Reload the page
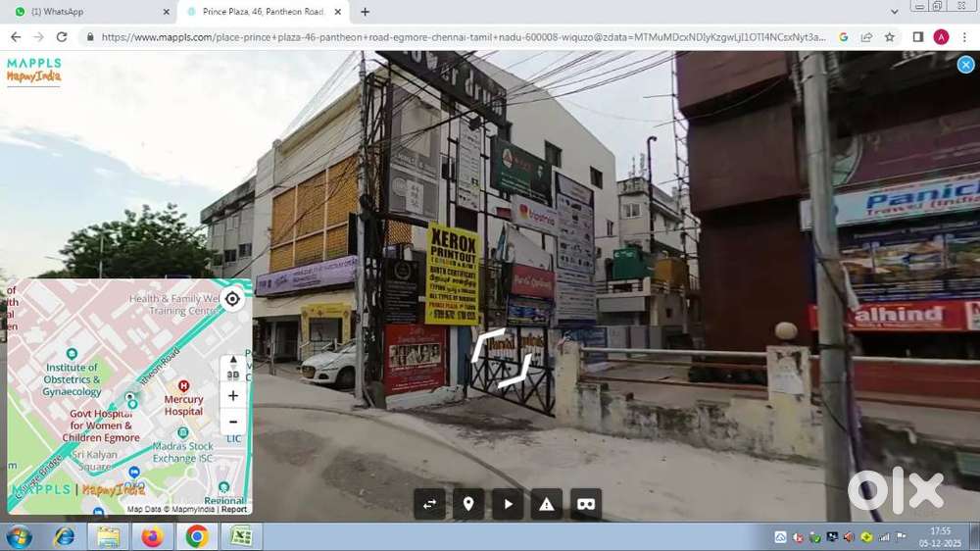The width and height of the screenshot is (980, 551). 62,37
